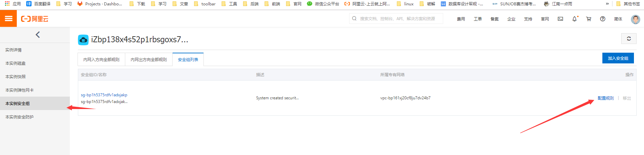Viewport: 644px width, 155px height.
Task: Open the 应用 apps bookmark
Action: 13,4
